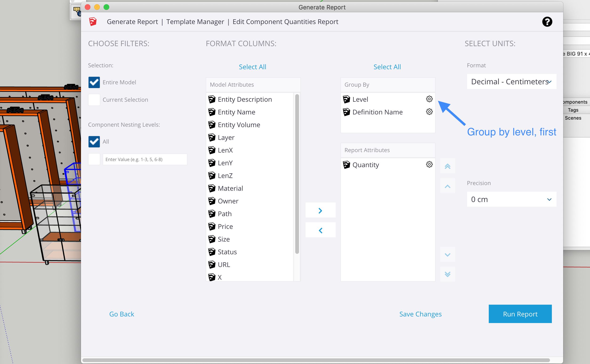Click the Save Changes link
Screen dimensions: 590x364
click(x=420, y=314)
